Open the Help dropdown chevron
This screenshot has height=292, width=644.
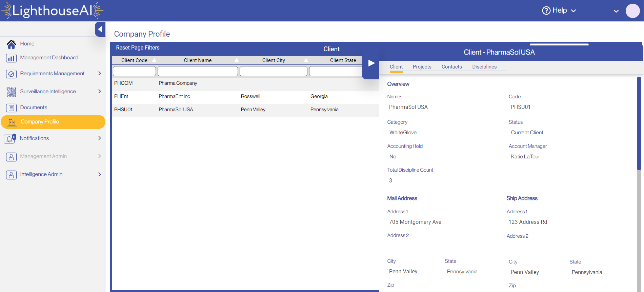[x=573, y=11]
